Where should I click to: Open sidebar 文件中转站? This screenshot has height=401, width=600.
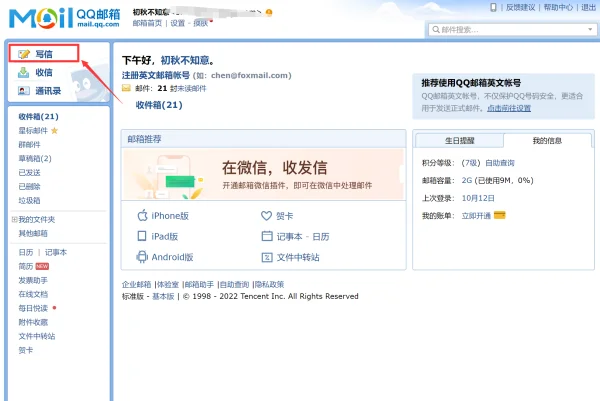point(37,336)
